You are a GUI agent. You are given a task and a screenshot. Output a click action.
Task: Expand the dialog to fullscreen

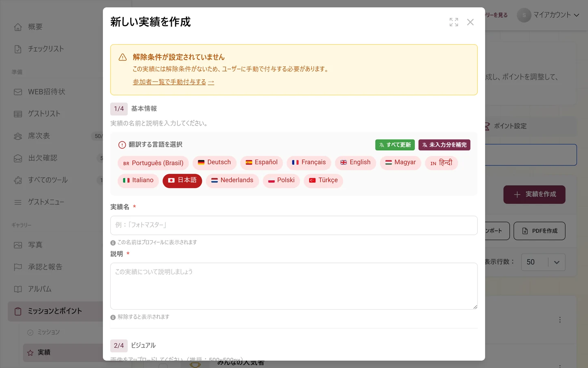pos(454,22)
